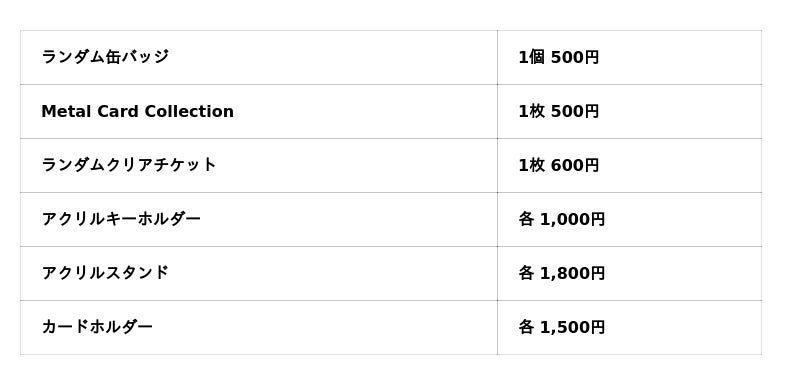Screen dimensions: 800x385
Task: Click the カードホルダー item name
Action: click(x=97, y=327)
